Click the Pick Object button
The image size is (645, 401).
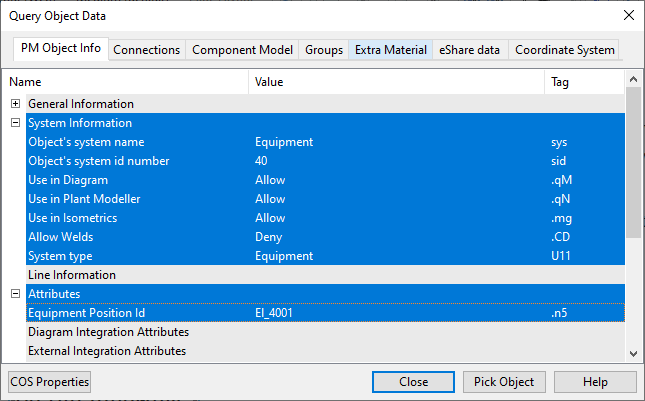point(504,382)
